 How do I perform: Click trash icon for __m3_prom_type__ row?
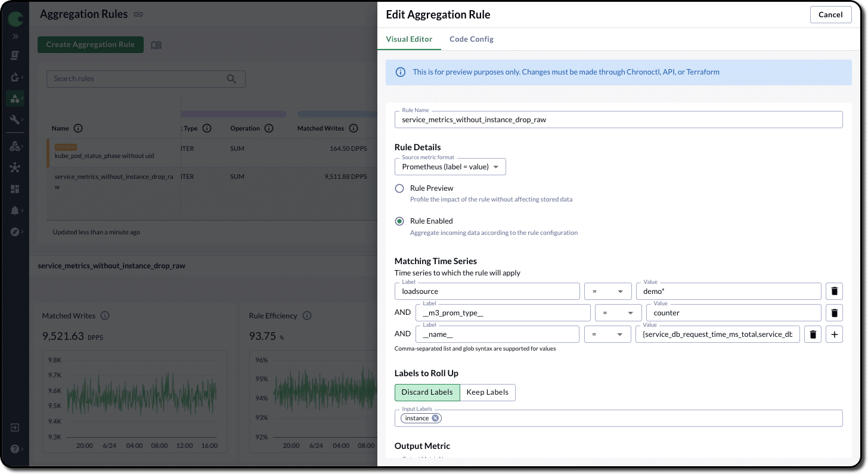coord(834,313)
